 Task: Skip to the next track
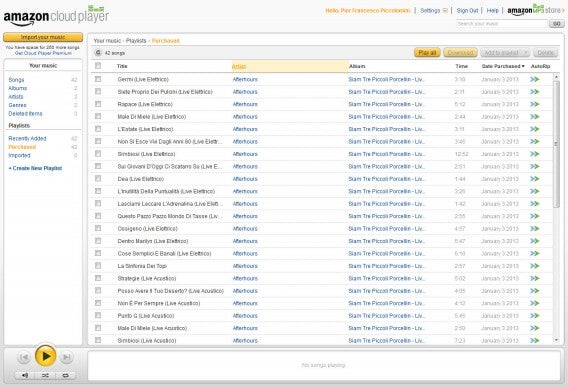[67, 358]
